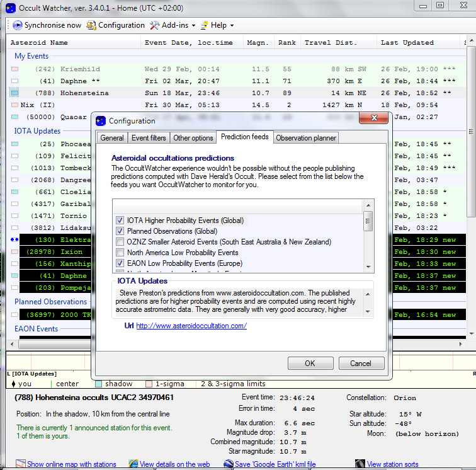Click the 1-sigma color legend swatch
The width and height of the screenshot is (476, 470).
click(149, 384)
